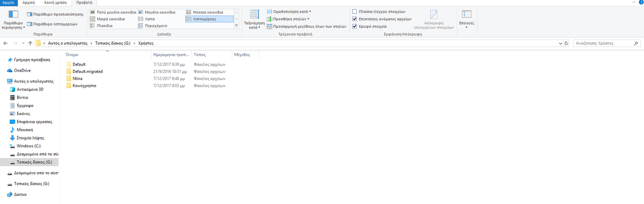Go back with the left arrow
The height and width of the screenshot is (204, 644).
(5, 43)
